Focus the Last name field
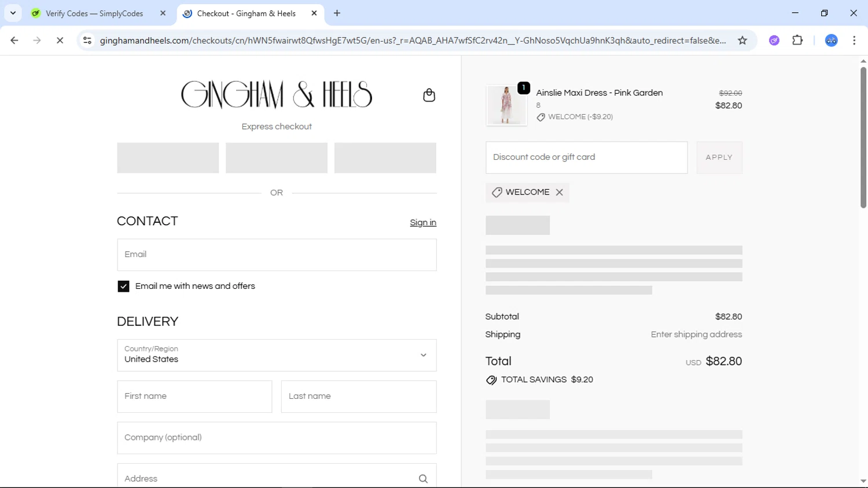The height and width of the screenshot is (488, 868). click(x=359, y=397)
